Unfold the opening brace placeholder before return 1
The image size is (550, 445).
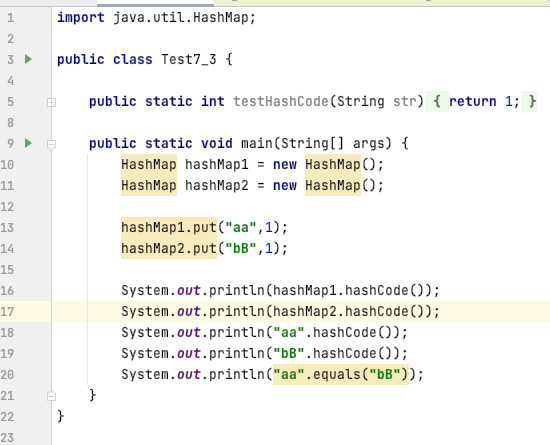click(x=437, y=102)
